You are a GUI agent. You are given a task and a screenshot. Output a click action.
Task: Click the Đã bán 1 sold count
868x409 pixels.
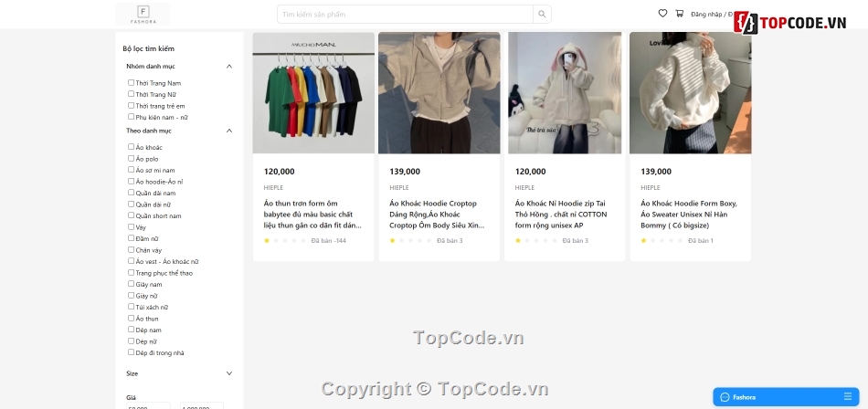(701, 241)
